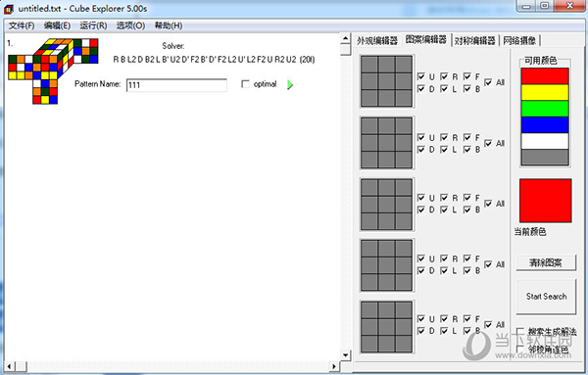Open the 编辑(E) menu

point(57,25)
